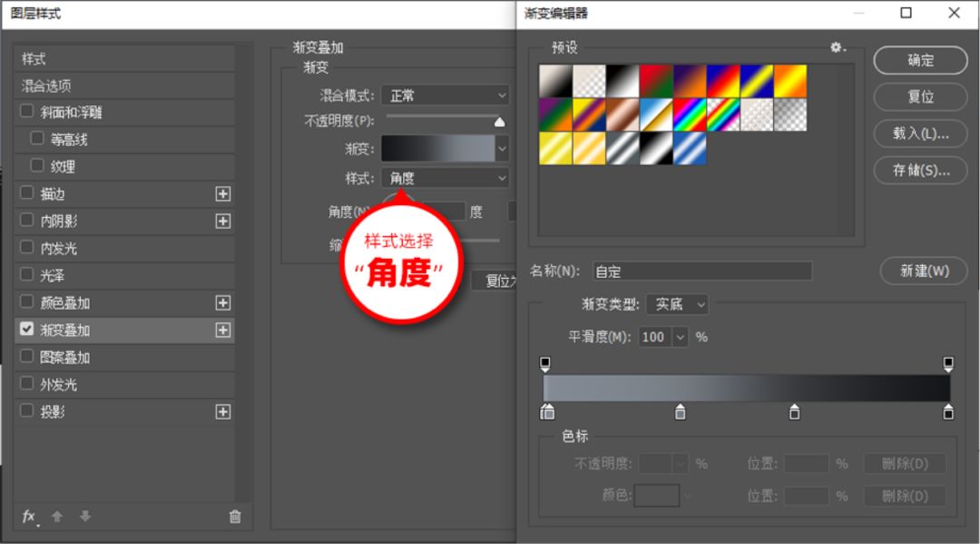Screen dimensions: 980x544
Task: Click the fx effects icon at panel bottom
Action: 29,517
